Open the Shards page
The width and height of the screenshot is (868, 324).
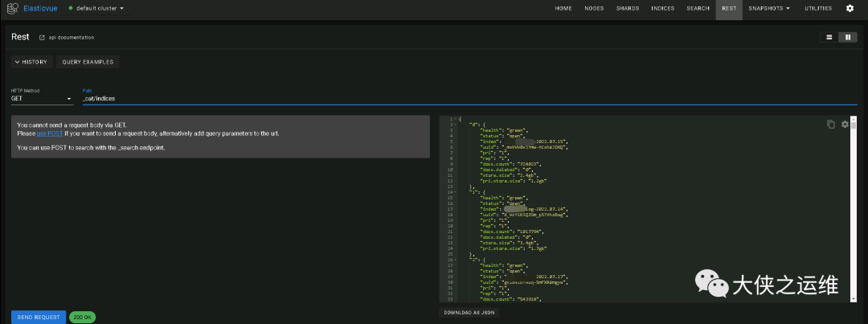(628, 8)
